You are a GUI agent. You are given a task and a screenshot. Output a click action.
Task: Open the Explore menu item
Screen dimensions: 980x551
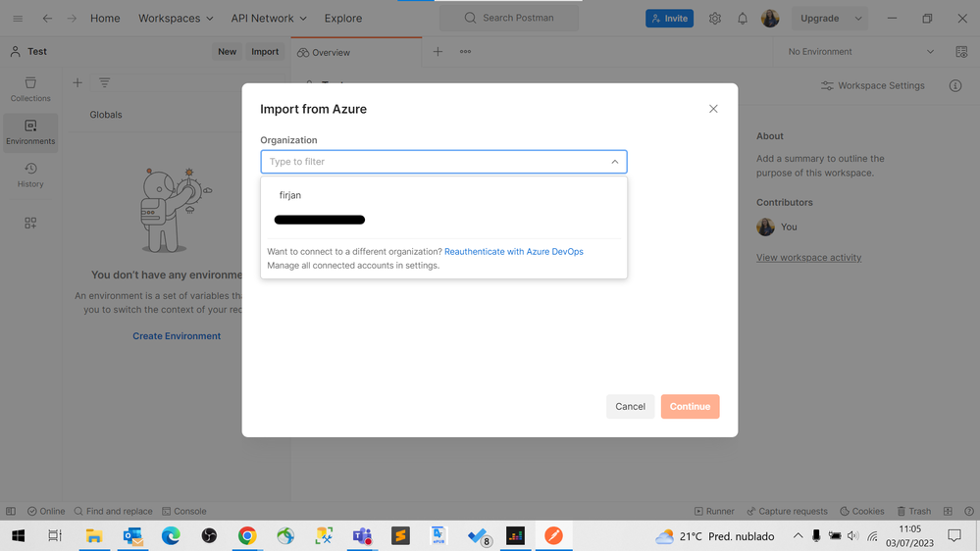click(342, 18)
